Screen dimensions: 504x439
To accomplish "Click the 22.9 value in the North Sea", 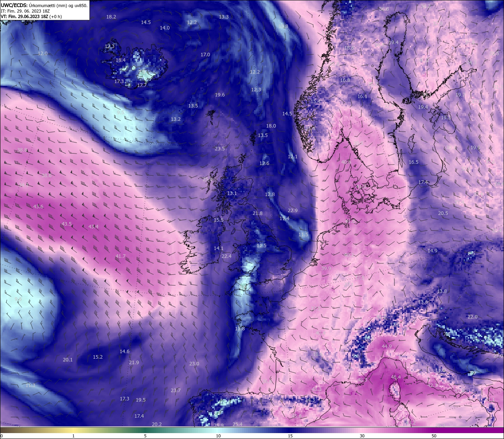I will coord(293,211).
